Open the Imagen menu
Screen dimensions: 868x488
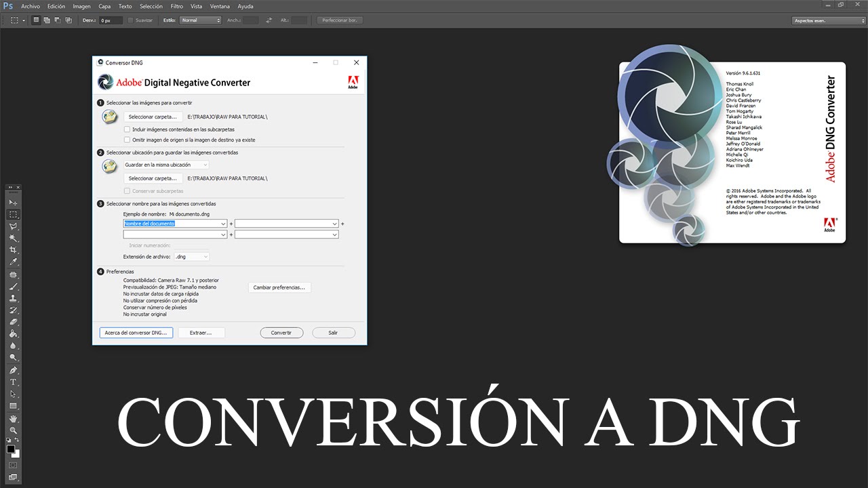point(81,6)
